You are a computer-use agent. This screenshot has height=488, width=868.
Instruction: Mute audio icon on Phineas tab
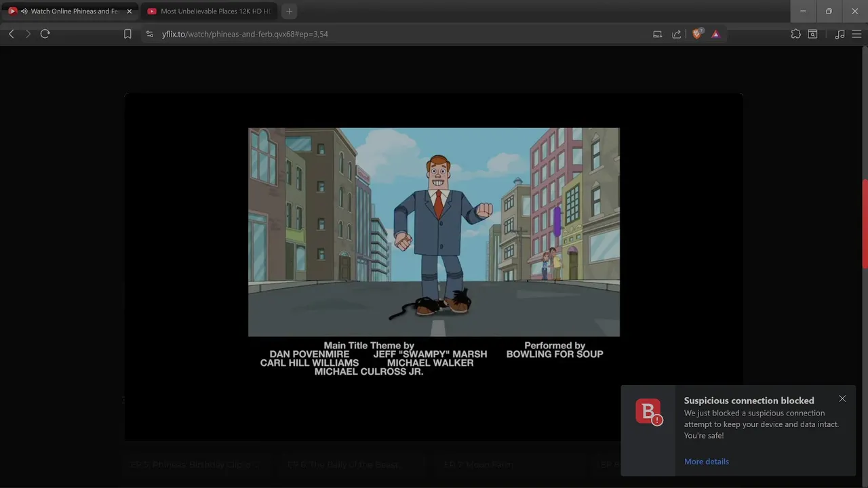(x=24, y=12)
